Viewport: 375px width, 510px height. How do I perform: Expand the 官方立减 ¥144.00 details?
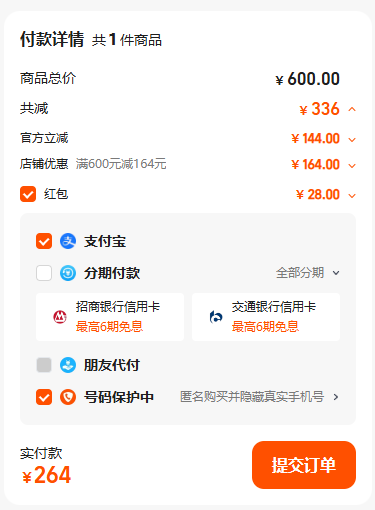click(x=352, y=140)
